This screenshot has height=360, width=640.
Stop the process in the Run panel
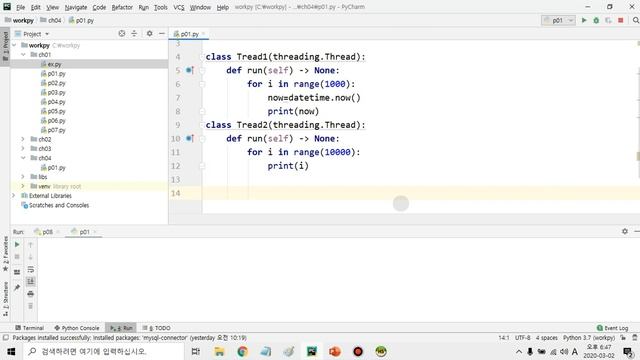click(17, 257)
